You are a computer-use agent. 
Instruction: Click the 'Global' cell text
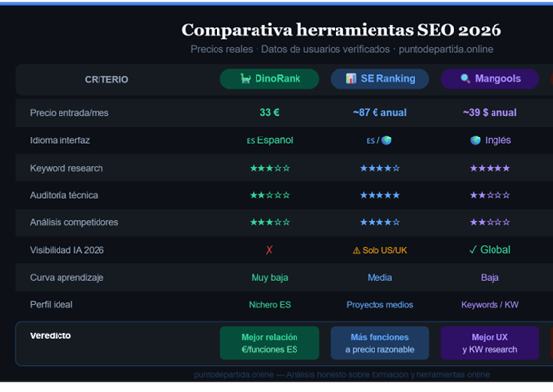tap(495, 250)
